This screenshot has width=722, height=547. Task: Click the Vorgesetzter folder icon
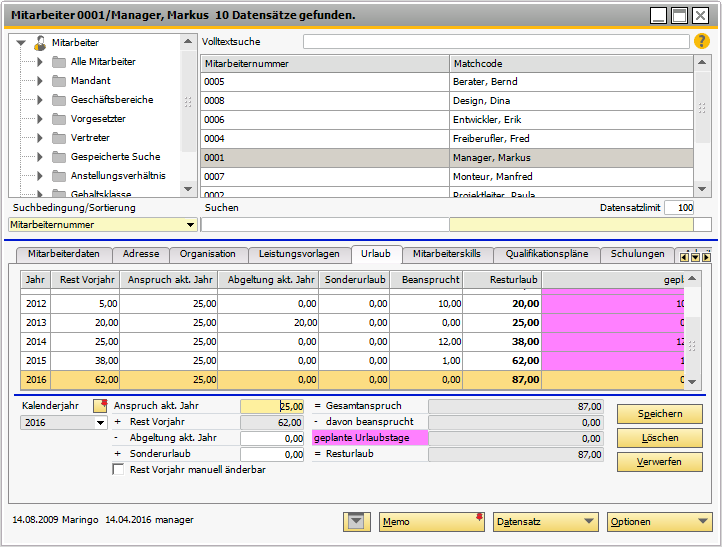59,119
